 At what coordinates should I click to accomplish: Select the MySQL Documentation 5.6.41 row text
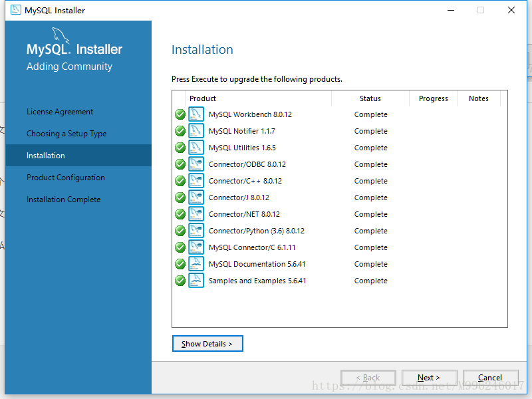tap(257, 264)
